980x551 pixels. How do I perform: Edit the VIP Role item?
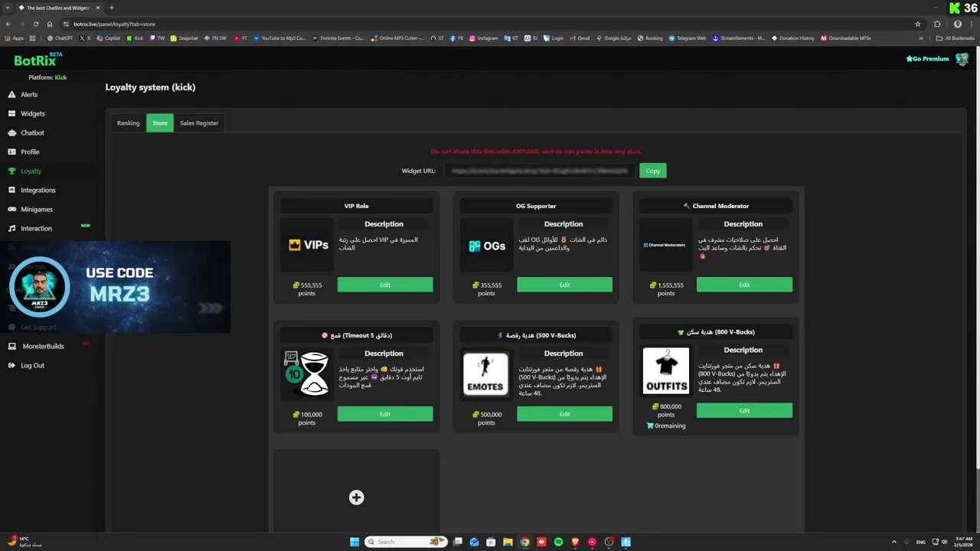385,285
